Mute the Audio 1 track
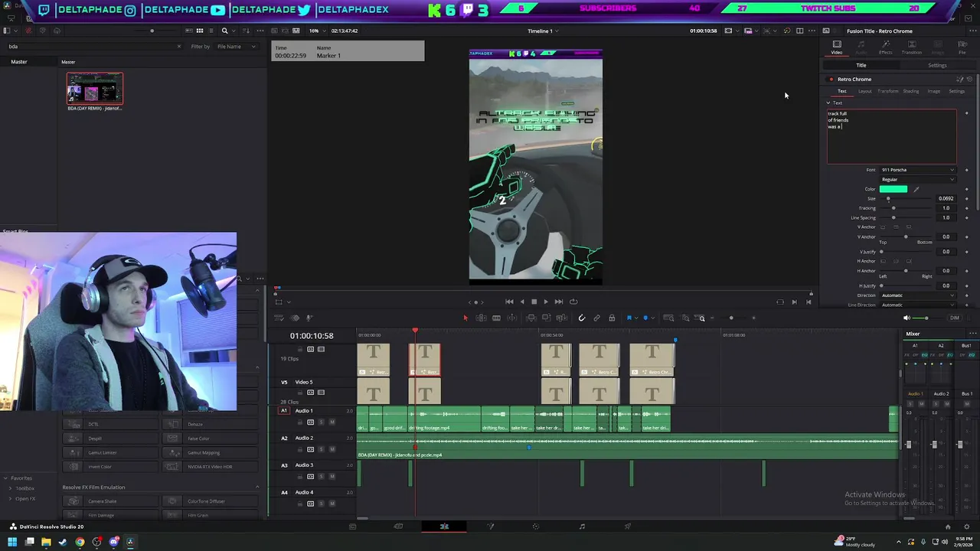The width and height of the screenshot is (980, 551). (x=332, y=422)
